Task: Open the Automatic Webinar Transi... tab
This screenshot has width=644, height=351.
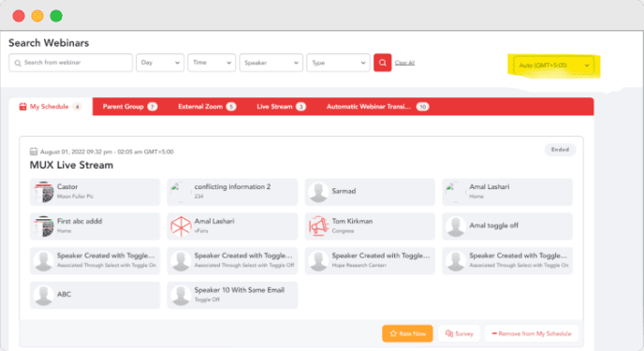Action: (377, 107)
